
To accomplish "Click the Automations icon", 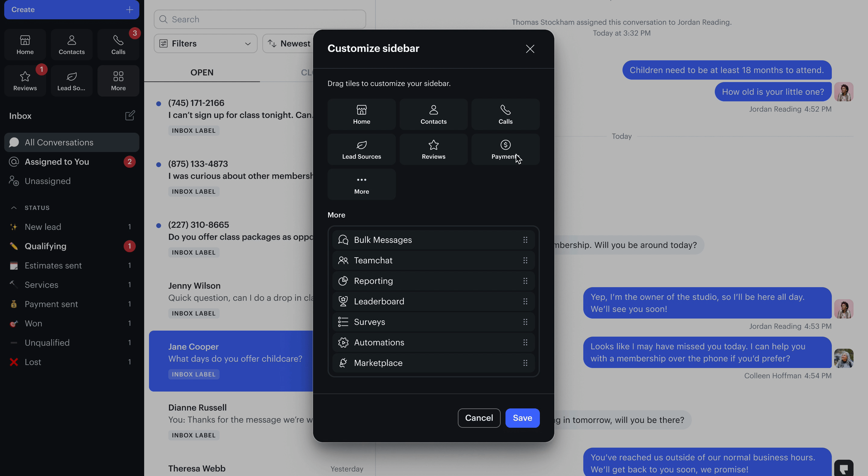I will (x=343, y=342).
